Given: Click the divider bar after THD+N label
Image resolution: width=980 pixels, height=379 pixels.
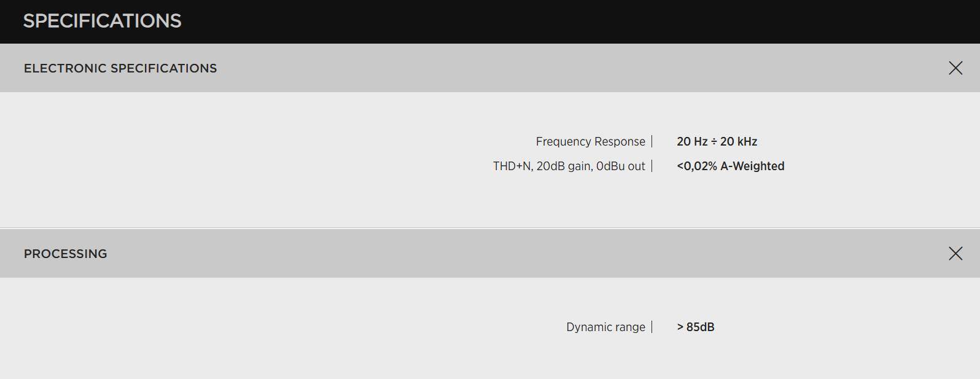Looking at the screenshot, I should click(652, 166).
